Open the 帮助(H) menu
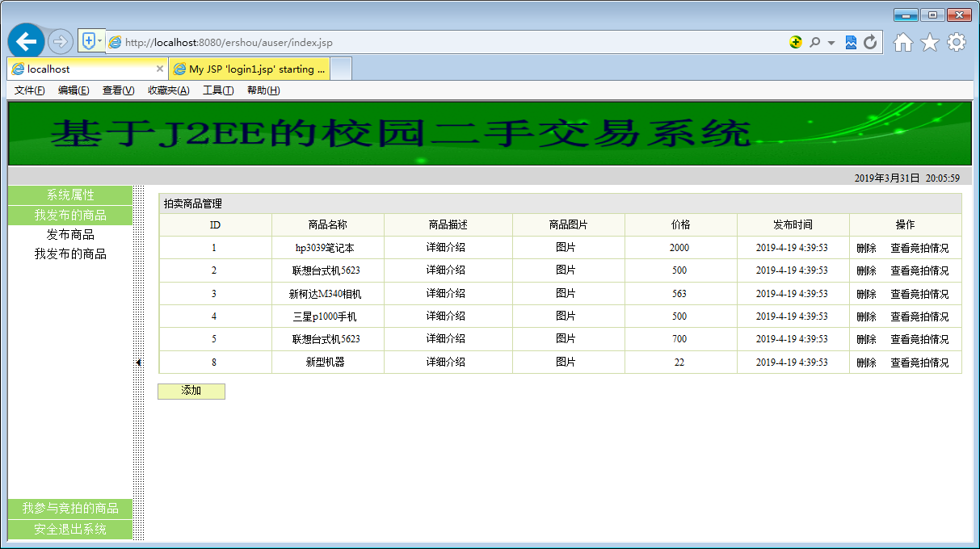This screenshot has height=549, width=980. (263, 90)
